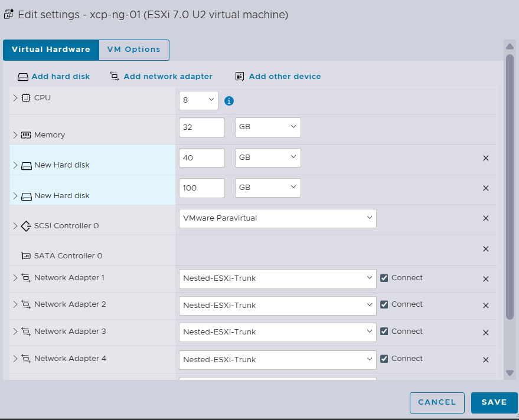519x420 pixels.
Task: Remove Network Adapter 3 with X icon
Action: coord(486,333)
